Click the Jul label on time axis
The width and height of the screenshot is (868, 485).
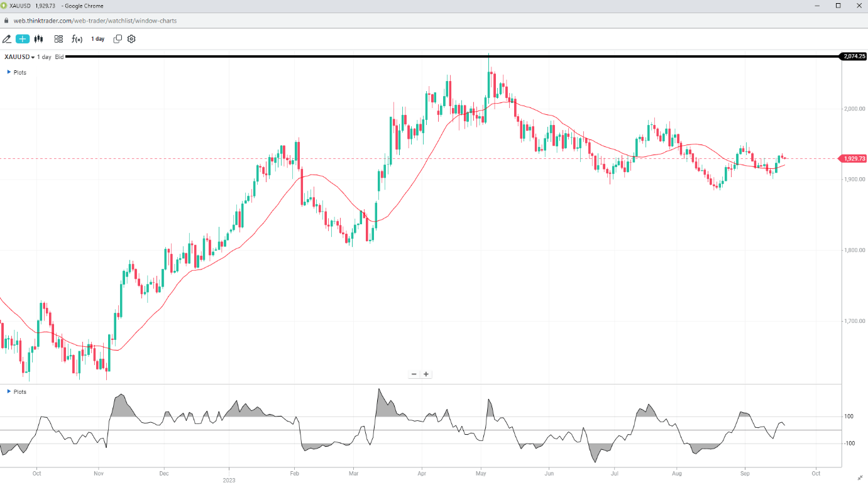pyautogui.click(x=614, y=473)
